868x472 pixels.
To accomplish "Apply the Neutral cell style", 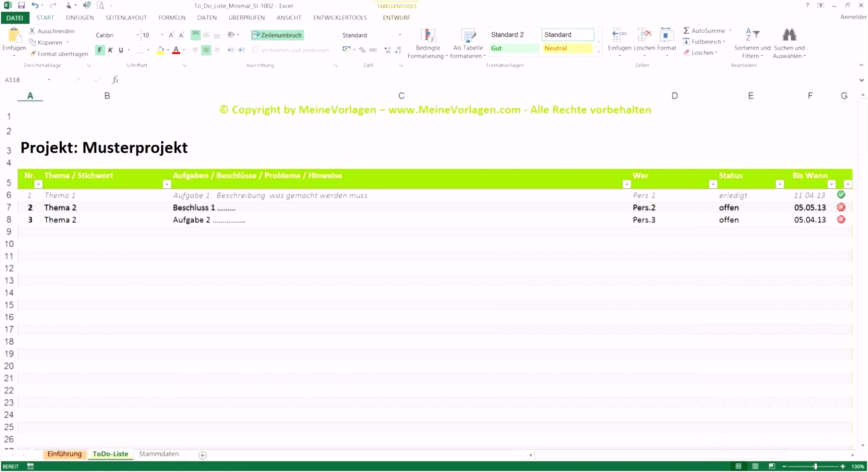I will [567, 48].
